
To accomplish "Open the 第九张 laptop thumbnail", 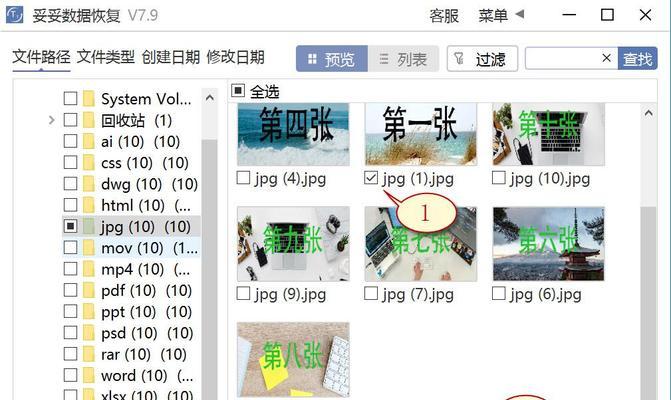I will click(293, 244).
